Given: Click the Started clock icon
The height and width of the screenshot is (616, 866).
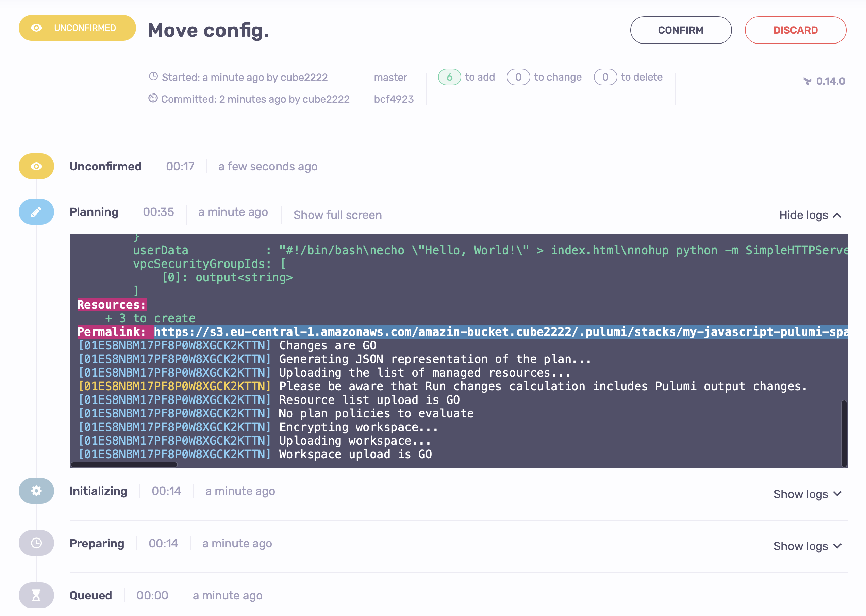Looking at the screenshot, I should 153,76.
